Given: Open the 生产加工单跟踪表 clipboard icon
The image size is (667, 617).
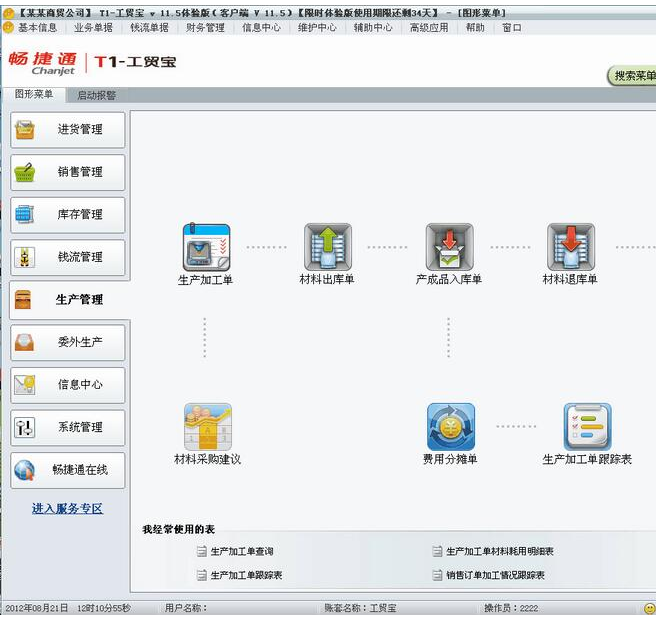Looking at the screenshot, I should coord(587,427).
